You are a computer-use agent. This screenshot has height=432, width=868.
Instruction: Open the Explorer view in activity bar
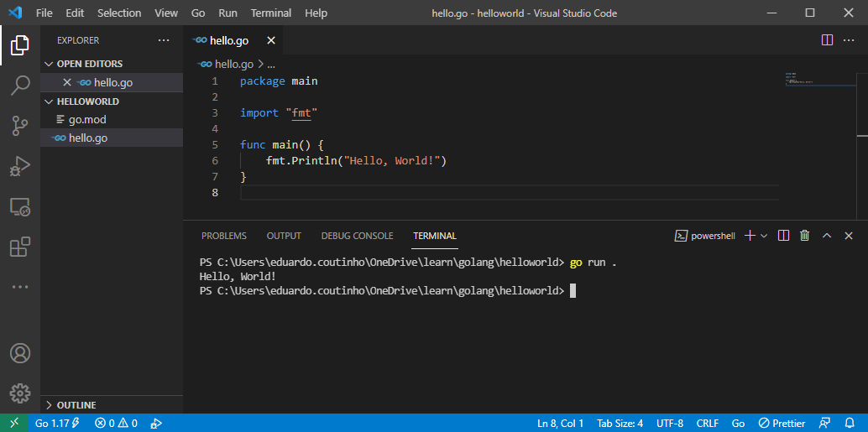20,45
